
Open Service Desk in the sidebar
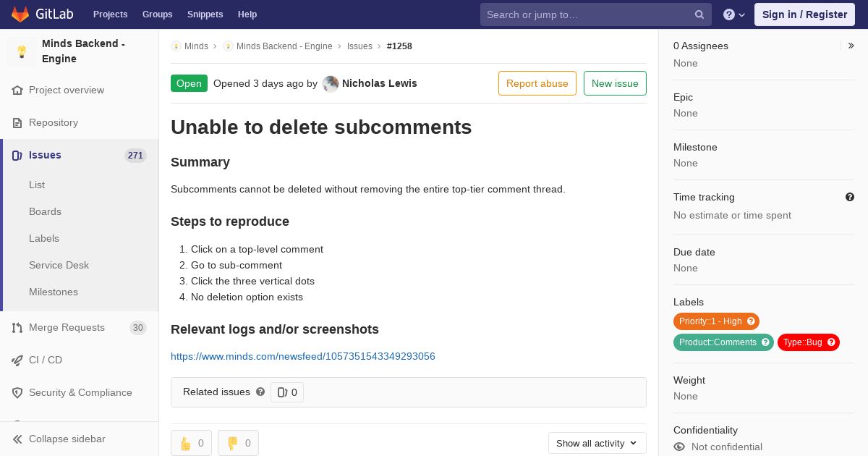click(x=59, y=265)
